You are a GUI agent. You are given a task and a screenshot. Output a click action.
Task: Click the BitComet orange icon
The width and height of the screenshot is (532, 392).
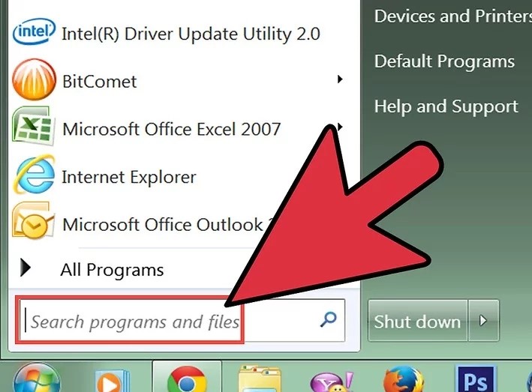(34, 79)
